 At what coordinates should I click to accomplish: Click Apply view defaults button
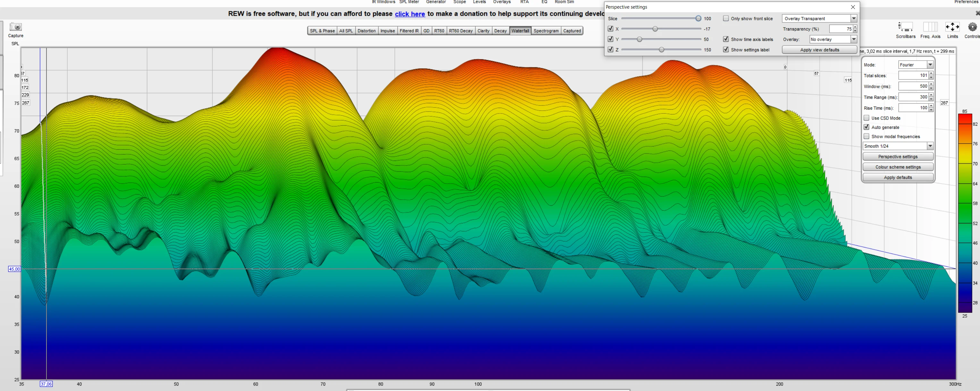tap(819, 50)
